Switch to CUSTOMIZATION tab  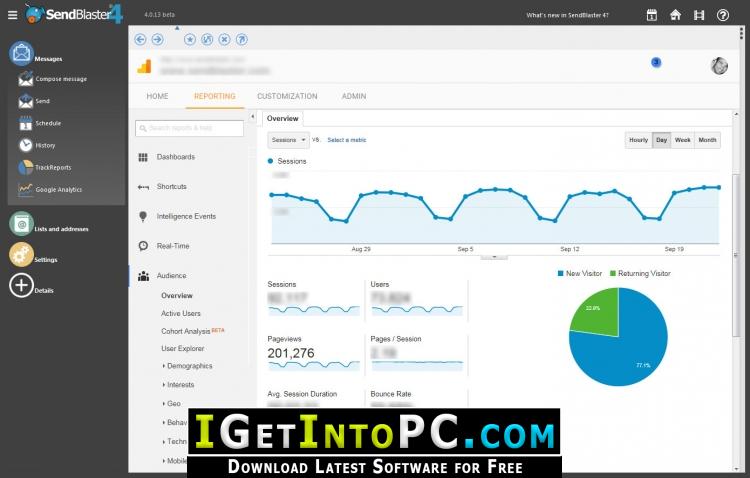click(x=287, y=96)
